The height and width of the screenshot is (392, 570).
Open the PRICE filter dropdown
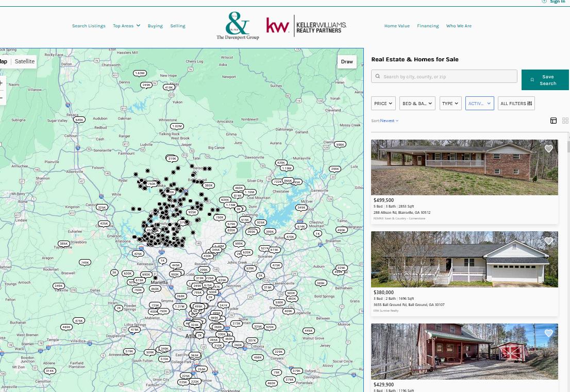pos(383,104)
